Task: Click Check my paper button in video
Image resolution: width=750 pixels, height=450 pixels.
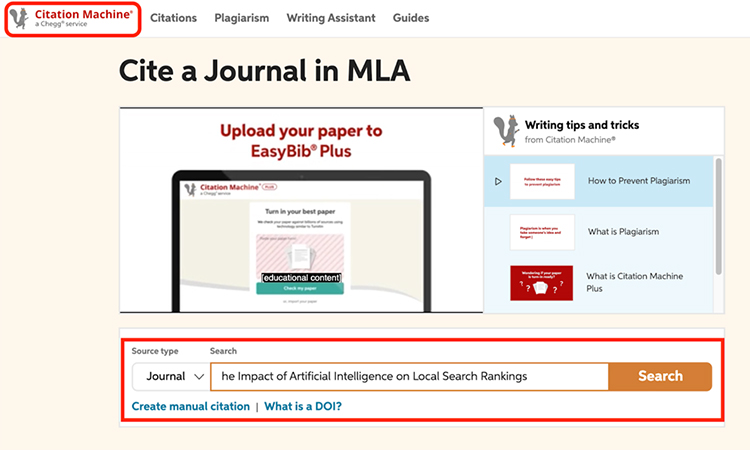Action: [x=300, y=288]
